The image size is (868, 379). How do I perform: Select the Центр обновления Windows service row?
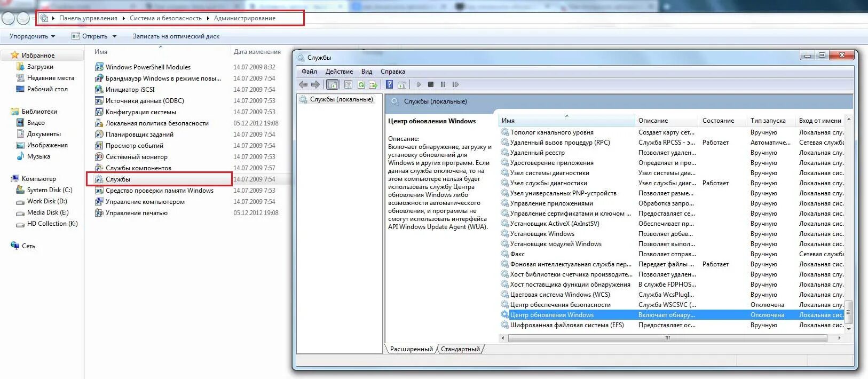tap(672, 315)
